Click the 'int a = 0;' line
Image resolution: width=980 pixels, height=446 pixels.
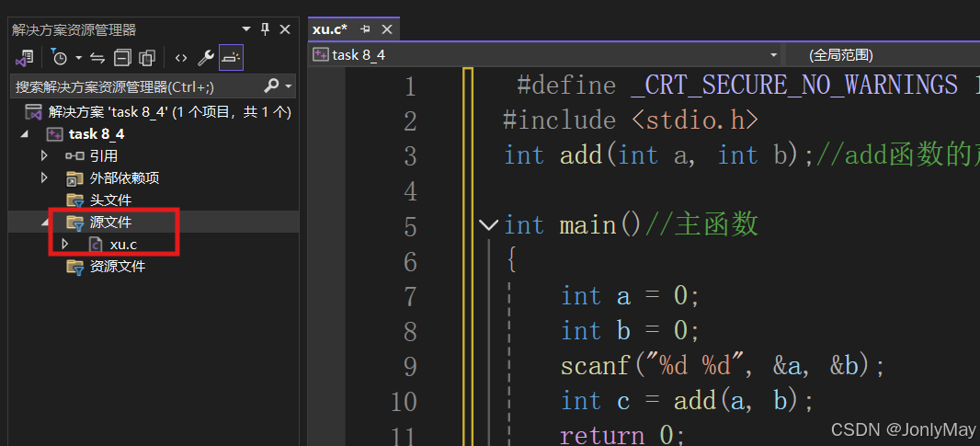tap(630, 295)
